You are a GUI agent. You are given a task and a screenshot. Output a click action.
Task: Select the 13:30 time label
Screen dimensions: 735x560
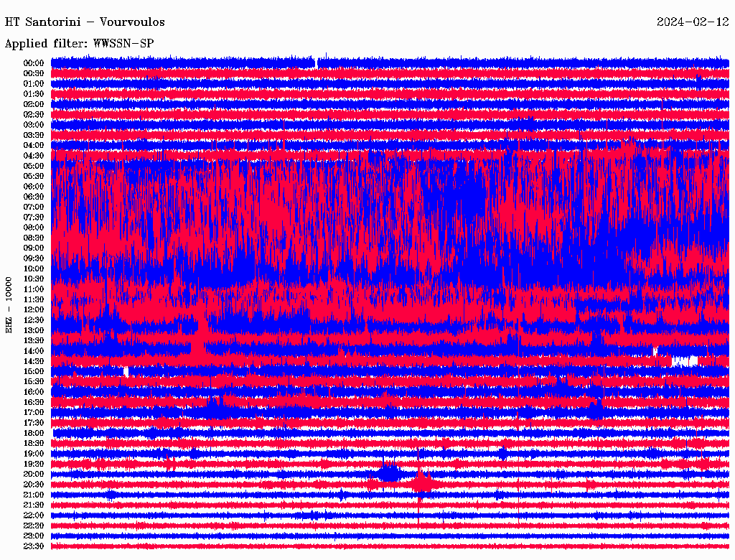(x=34, y=340)
